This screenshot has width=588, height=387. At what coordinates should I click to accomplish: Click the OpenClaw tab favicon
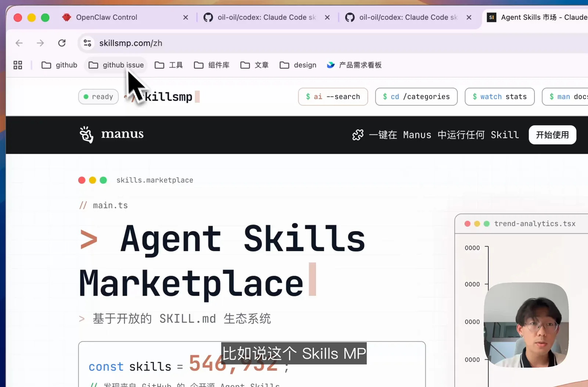point(67,17)
